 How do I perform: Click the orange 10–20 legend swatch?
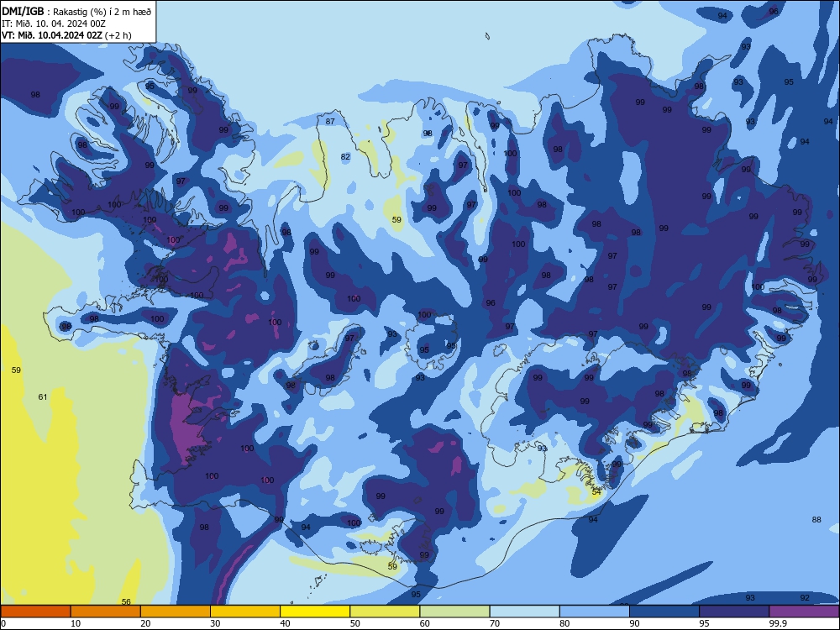coord(106,612)
